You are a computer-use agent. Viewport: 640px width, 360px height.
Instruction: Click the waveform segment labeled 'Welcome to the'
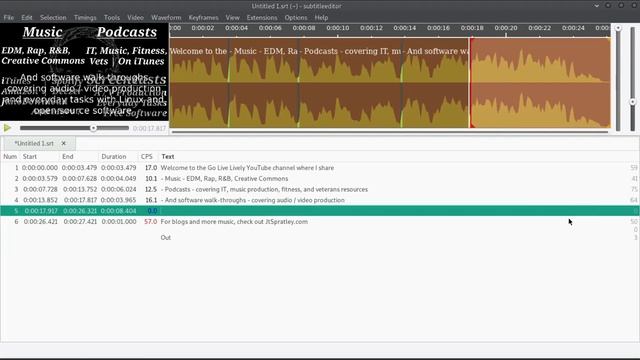[x=198, y=83]
